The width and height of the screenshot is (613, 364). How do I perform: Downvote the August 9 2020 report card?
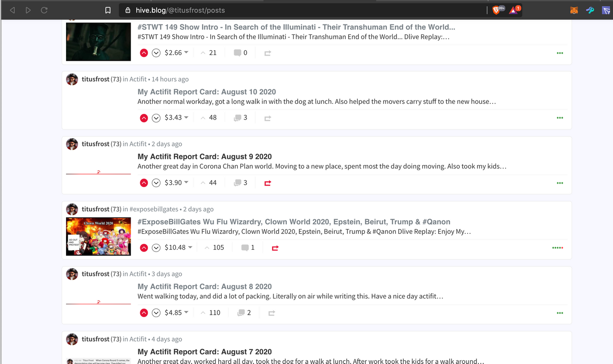pyautogui.click(x=156, y=183)
